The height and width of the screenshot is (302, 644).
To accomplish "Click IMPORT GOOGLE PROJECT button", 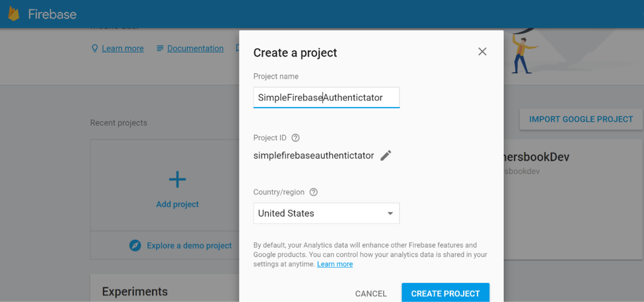I will [x=581, y=119].
